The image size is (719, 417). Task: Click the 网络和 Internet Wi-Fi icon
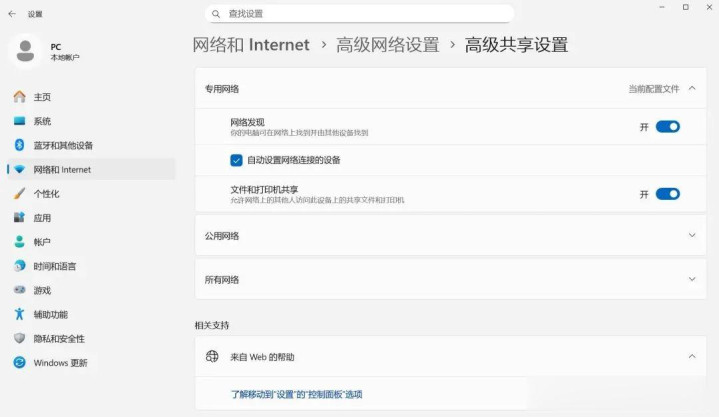[x=19, y=169]
